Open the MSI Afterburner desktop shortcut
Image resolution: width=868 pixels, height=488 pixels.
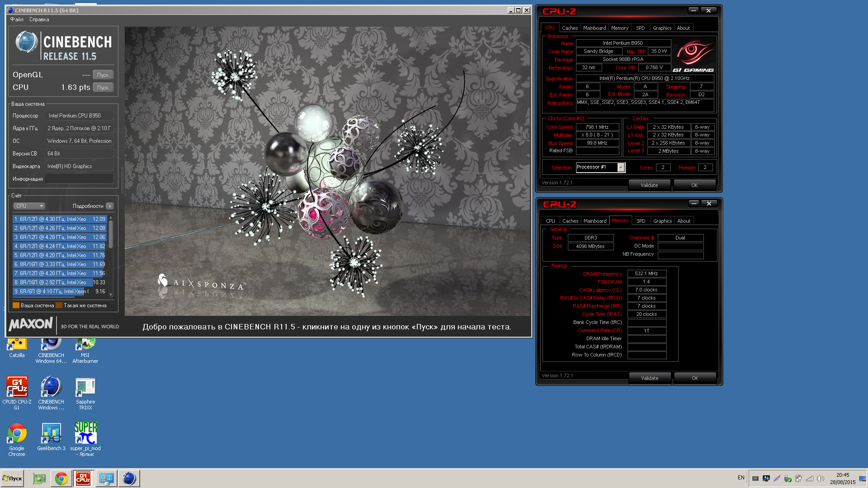pos(85,351)
